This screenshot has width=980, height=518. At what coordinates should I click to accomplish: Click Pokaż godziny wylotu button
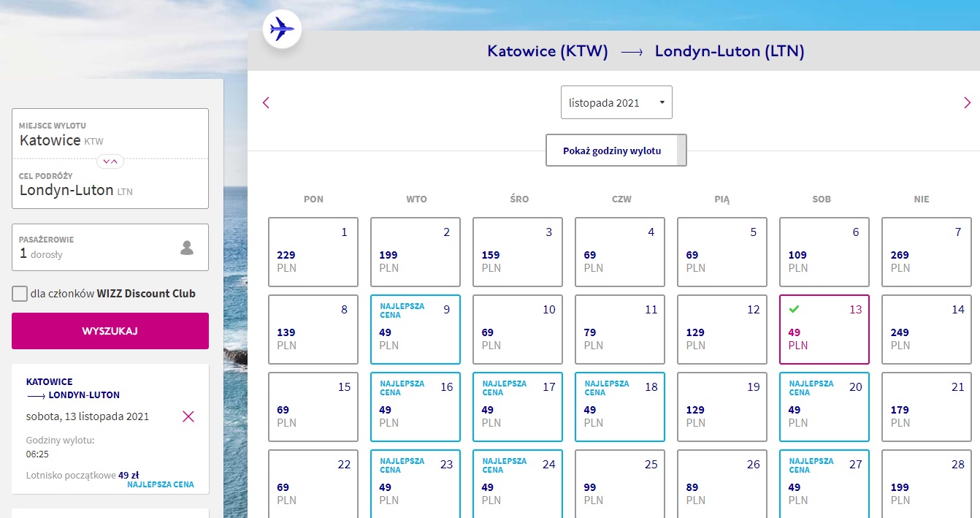[x=616, y=151]
